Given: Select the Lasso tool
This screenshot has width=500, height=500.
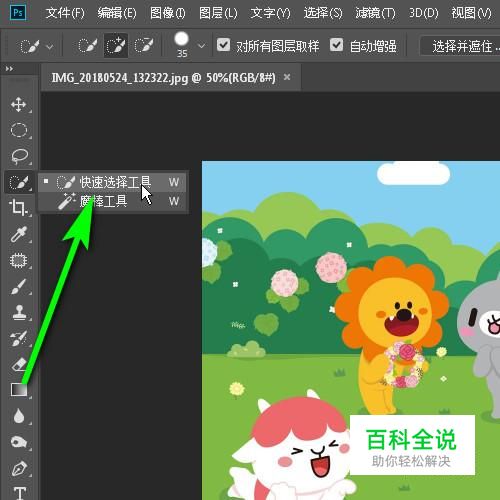Looking at the screenshot, I should (19, 156).
